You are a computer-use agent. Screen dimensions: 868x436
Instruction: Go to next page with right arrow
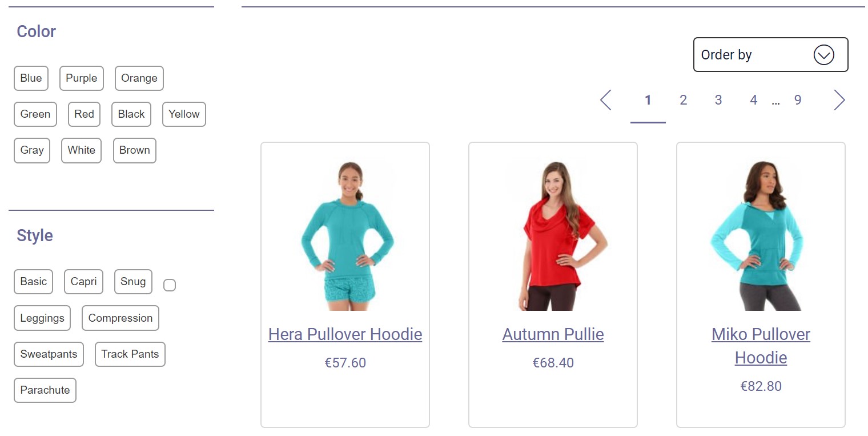click(839, 100)
